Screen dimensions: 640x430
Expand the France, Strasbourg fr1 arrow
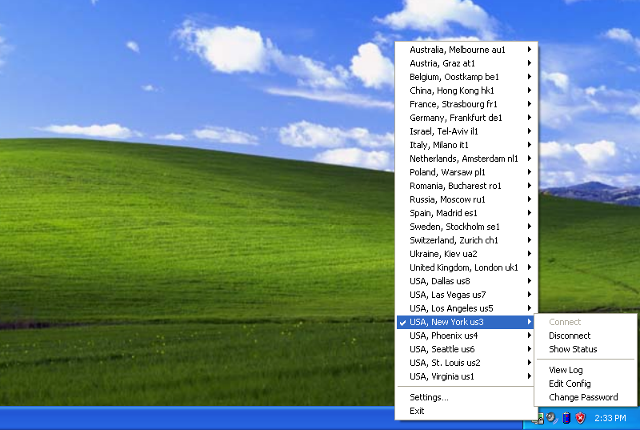click(529, 104)
